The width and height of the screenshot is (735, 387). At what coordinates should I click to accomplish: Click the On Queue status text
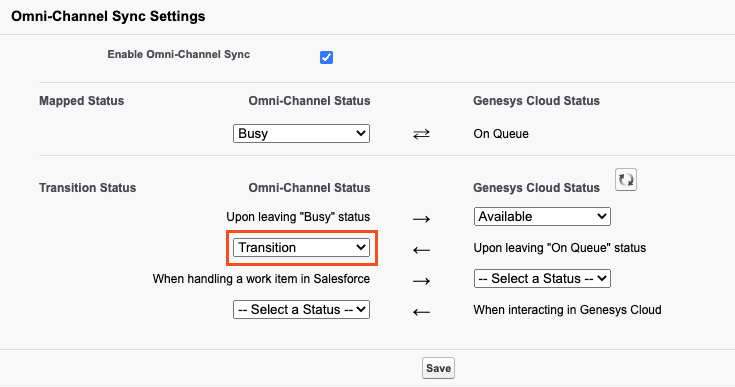coord(501,134)
